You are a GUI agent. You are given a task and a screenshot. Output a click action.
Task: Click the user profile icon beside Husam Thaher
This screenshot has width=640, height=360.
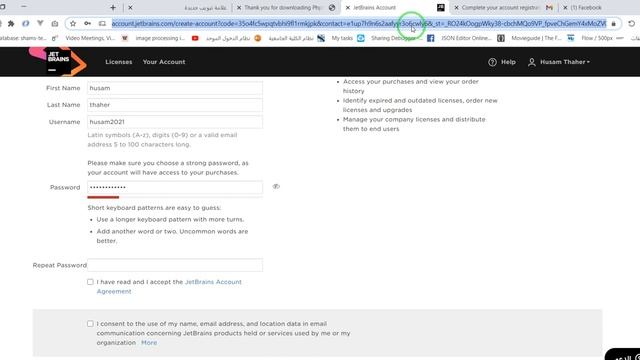(x=531, y=62)
